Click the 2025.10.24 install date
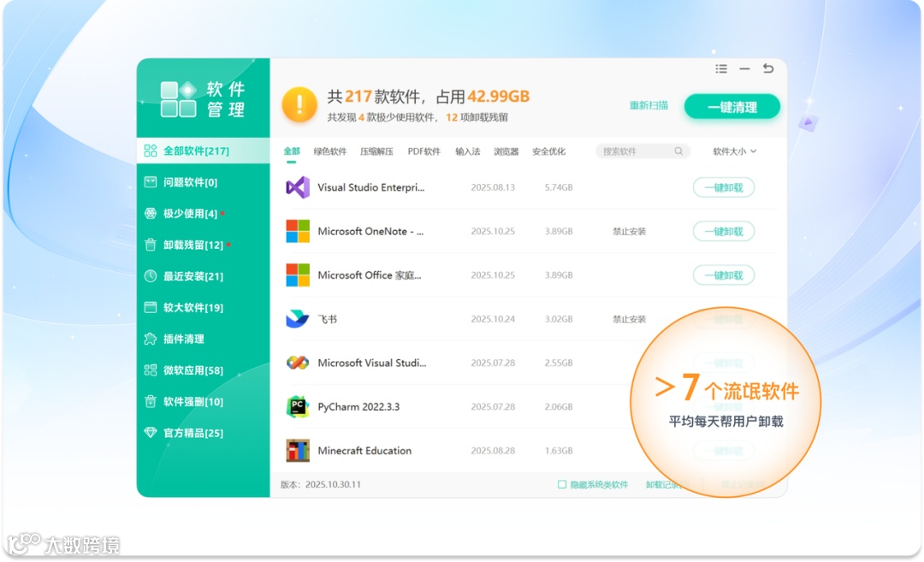Screen dimensions: 924x562 (493, 319)
